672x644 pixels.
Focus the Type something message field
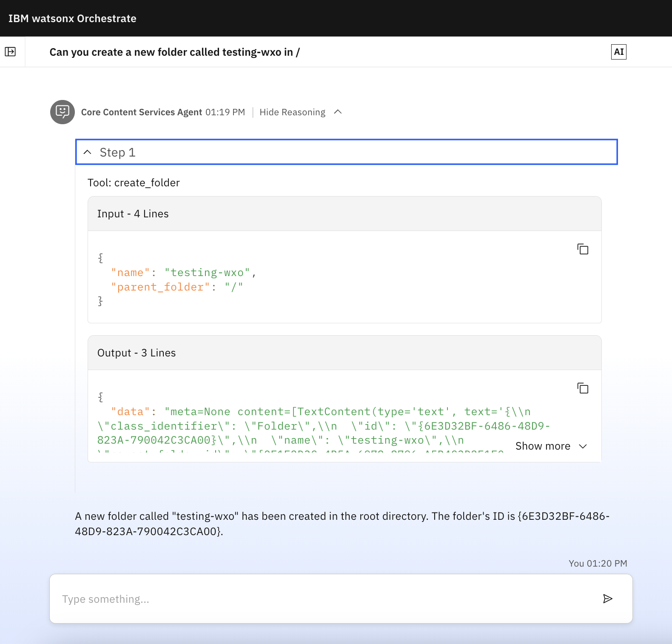point(323,599)
